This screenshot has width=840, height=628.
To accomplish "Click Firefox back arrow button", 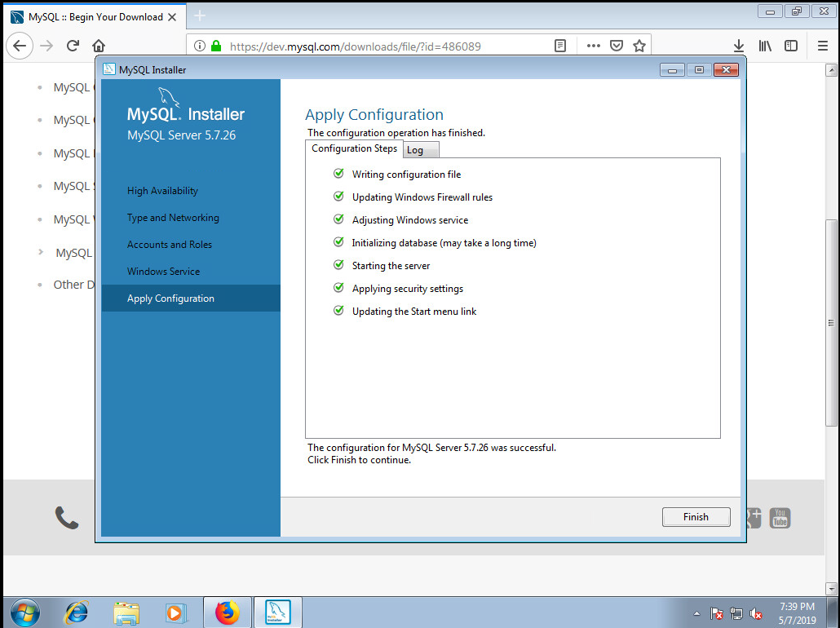I will pos(20,46).
